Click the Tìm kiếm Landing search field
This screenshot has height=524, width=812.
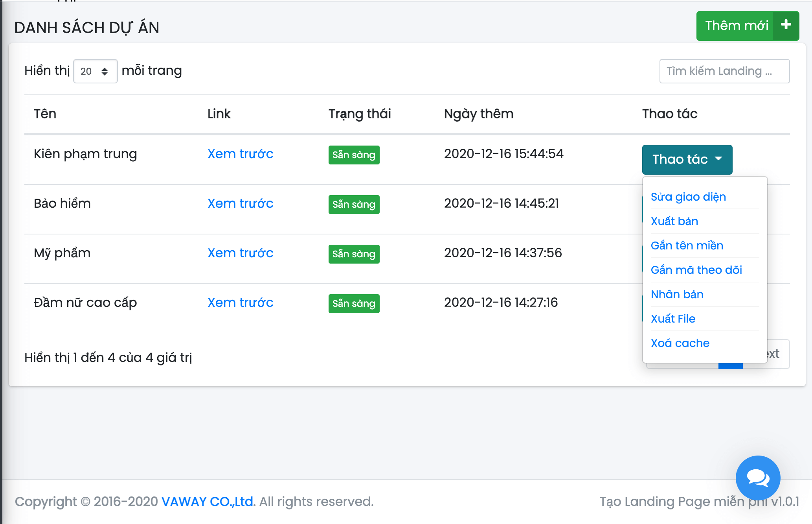pyautogui.click(x=724, y=71)
